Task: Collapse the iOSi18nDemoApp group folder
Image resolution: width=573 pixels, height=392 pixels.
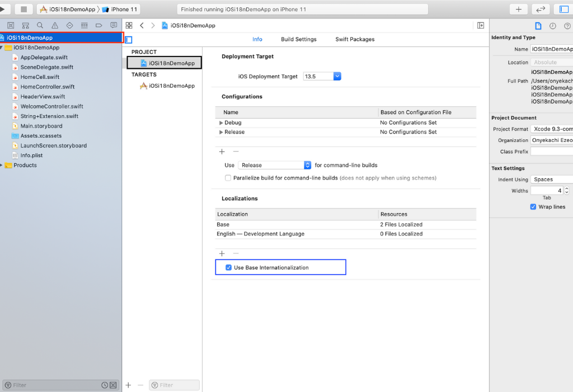Action: tap(2, 48)
